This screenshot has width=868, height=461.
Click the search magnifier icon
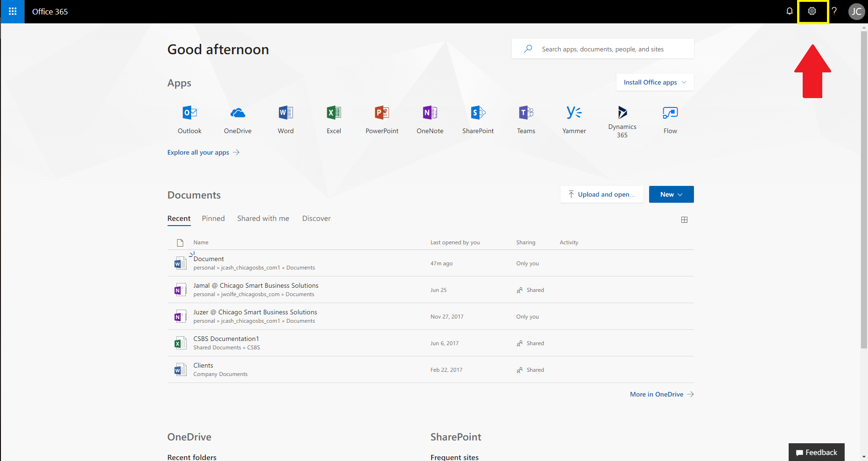coord(528,49)
